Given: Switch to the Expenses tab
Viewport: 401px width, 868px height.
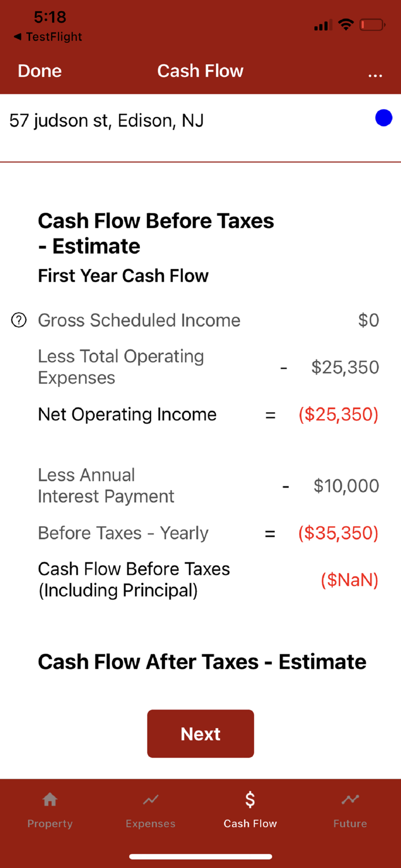Looking at the screenshot, I should pyautogui.click(x=150, y=810).
